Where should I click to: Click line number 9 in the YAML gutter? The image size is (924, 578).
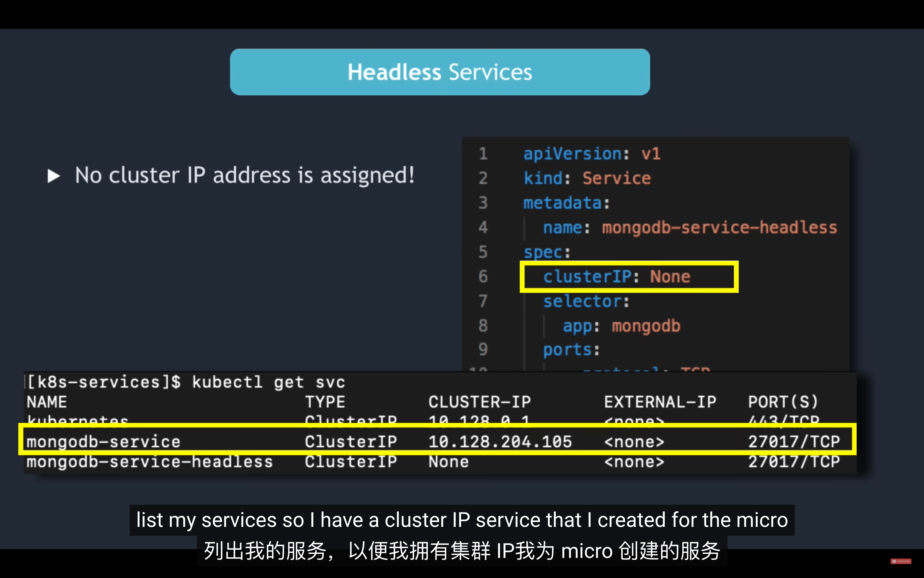(x=483, y=349)
